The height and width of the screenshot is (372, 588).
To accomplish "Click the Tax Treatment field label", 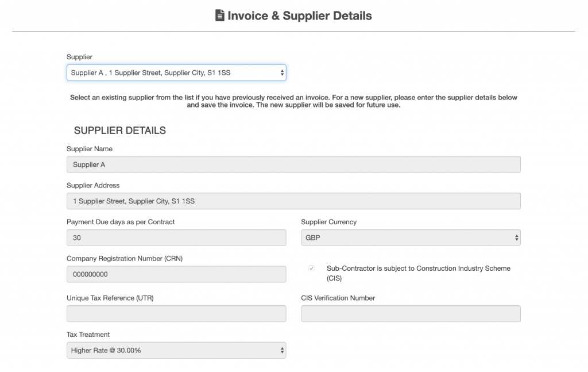I will click(88, 335).
